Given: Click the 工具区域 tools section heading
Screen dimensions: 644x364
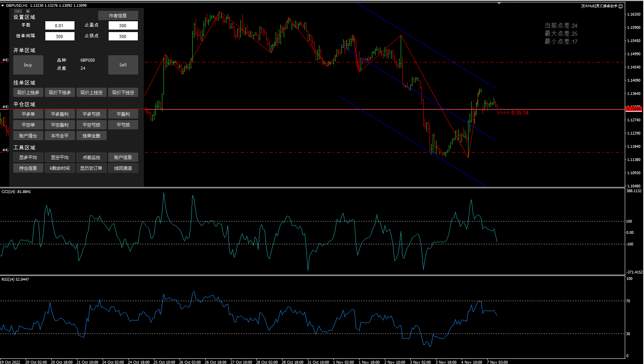Looking at the screenshot, I should click(x=24, y=148).
